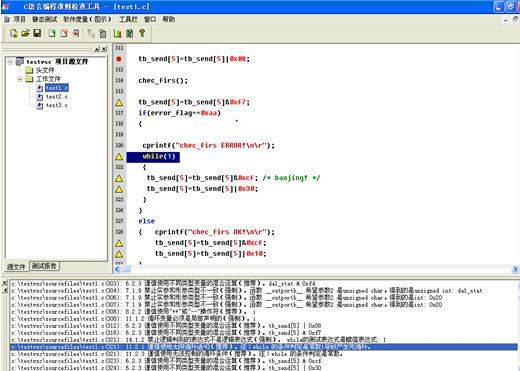Screen dimensions: 520x371
Task: Click the if(error_flag==0xaa) code line
Action: coord(179,113)
